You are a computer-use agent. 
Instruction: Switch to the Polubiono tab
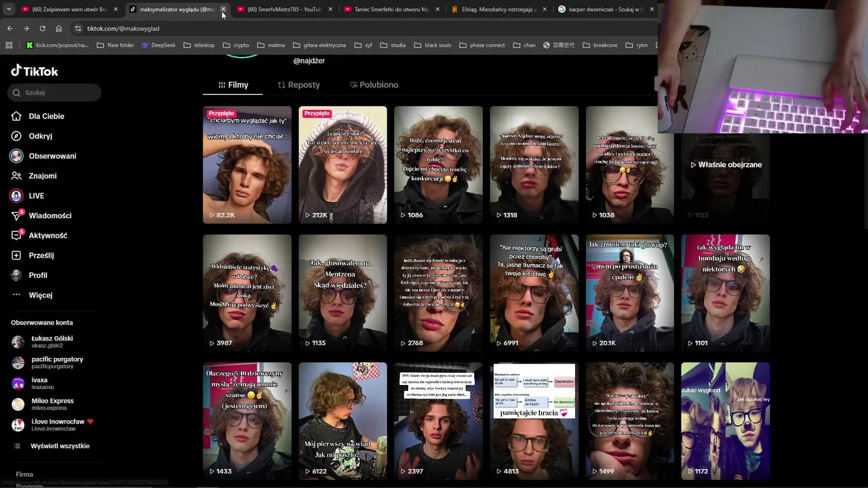(374, 85)
